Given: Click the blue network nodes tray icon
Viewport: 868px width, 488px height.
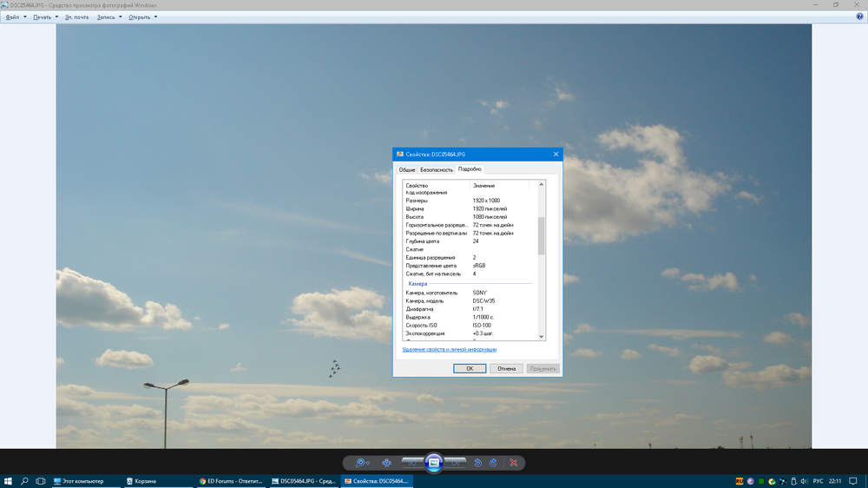Looking at the screenshot, I should [x=783, y=481].
